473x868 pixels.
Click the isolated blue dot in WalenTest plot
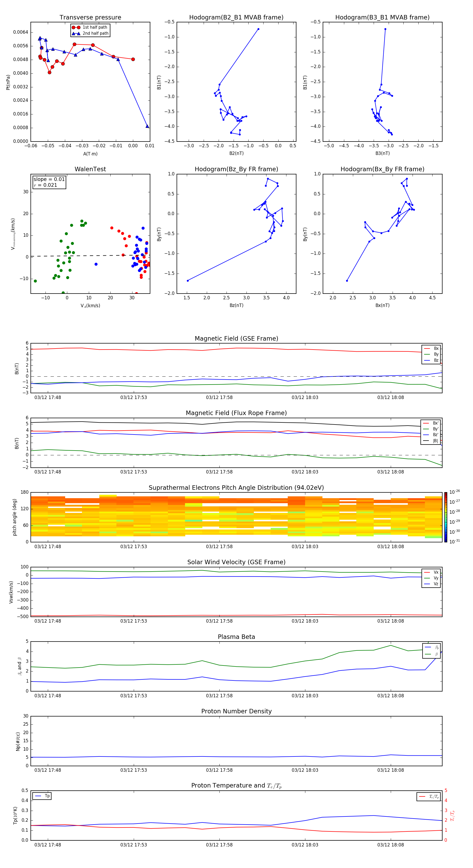[96, 264]
